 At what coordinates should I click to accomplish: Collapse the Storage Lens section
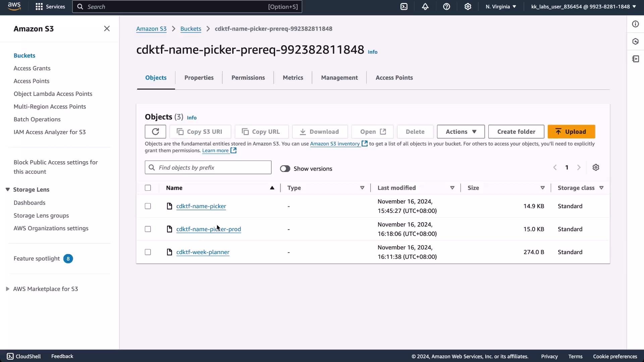pos(7,190)
